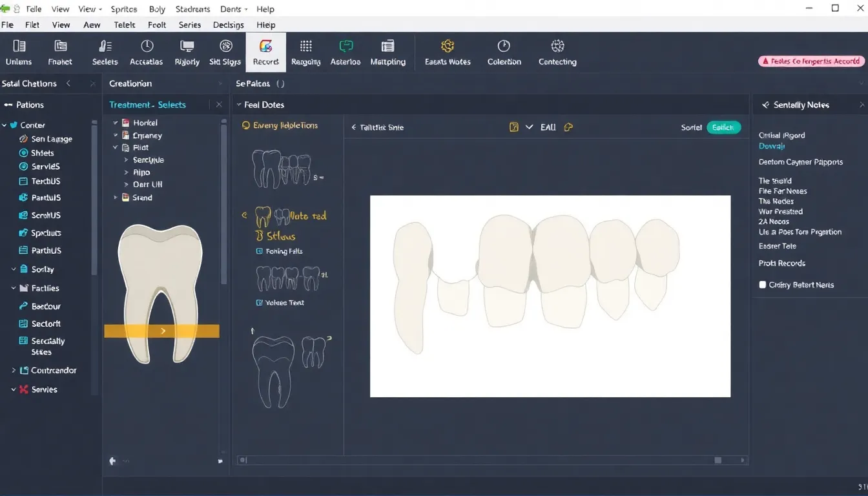Image resolution: width=868 pixels, height=496 pixels.
Task: Open the Help menu
Action: coord(265,8)
